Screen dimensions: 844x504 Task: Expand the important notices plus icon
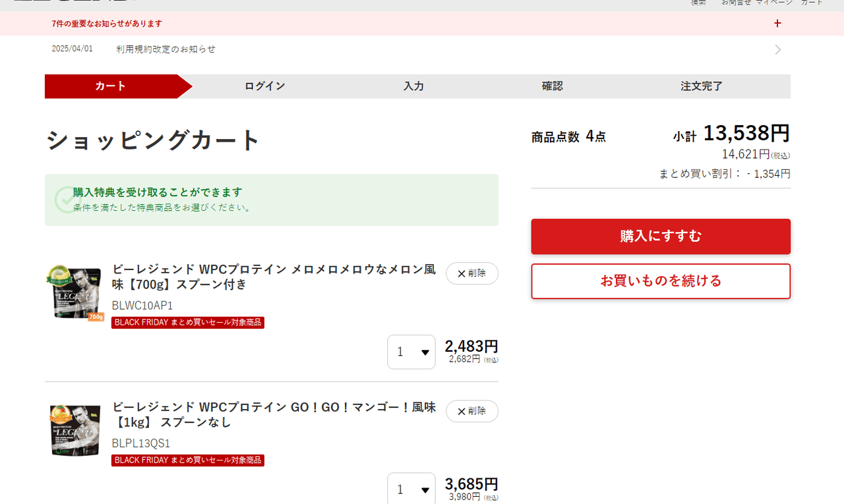tap(777, 24)
